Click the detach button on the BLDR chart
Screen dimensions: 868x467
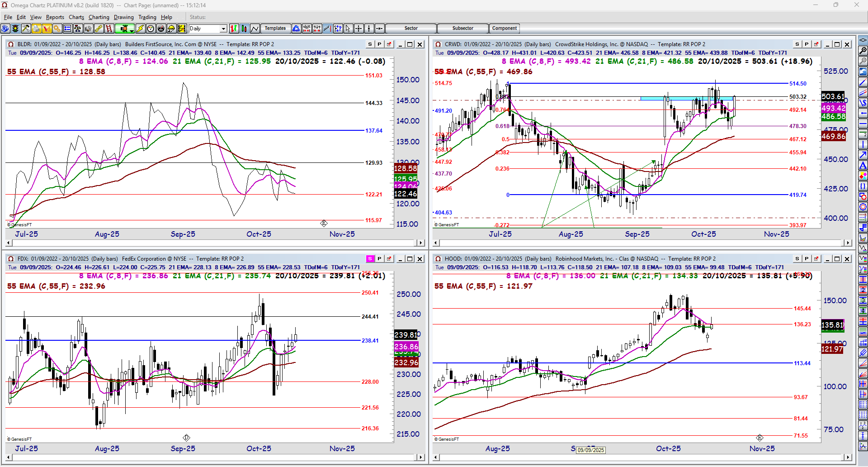pyautogui.click(x=389, y=44)
